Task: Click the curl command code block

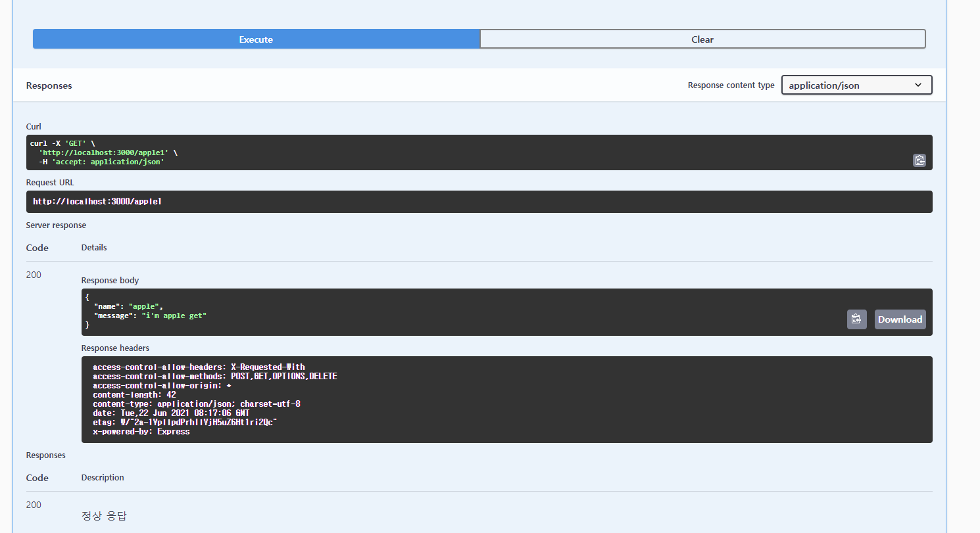Action: point(479,152)
